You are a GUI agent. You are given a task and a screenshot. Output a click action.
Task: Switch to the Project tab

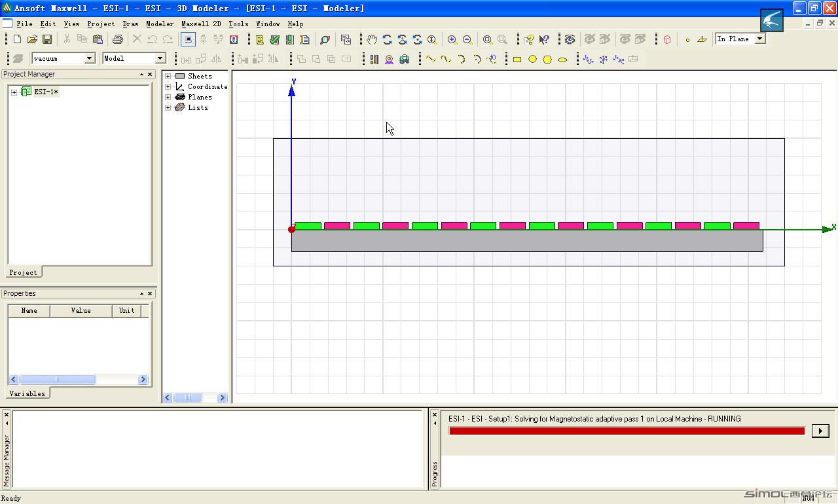tap(23, 272)
